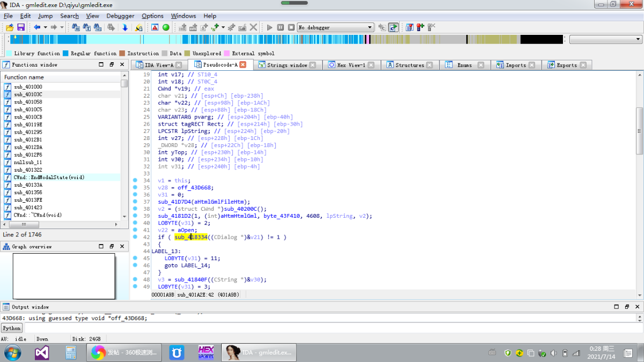Click goto LABEL_14 in pseudocode
Screen dimensions: 644x362
pos(187,265)
